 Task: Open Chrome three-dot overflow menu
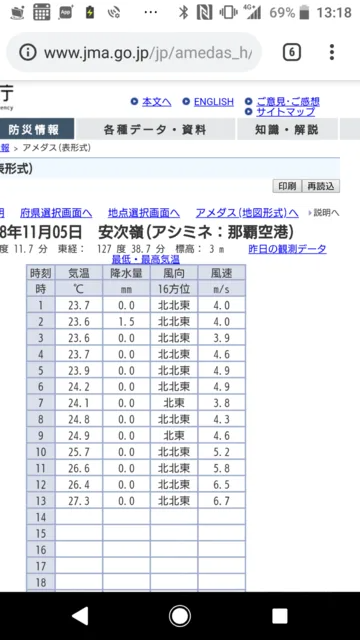332,52
